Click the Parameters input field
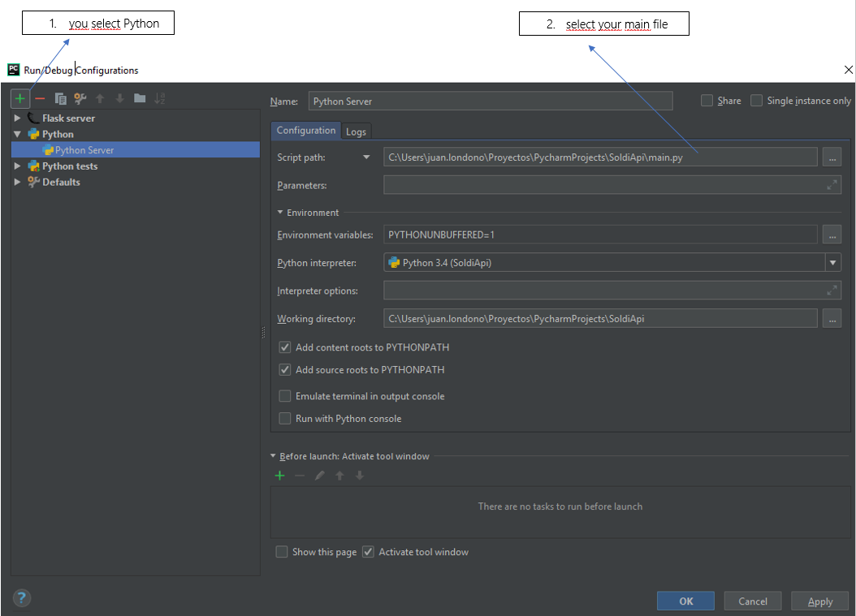Screen dimensions: 856x616 [612, 185]
